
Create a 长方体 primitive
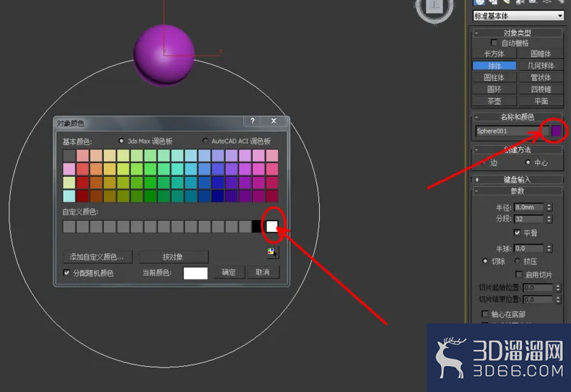(494, 54)
